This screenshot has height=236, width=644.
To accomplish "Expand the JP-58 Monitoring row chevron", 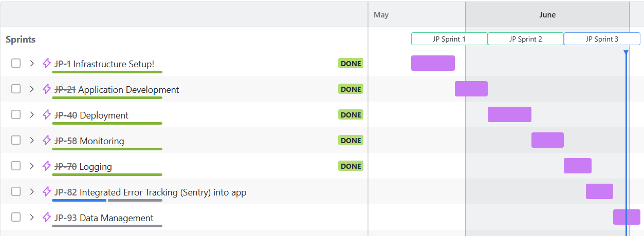I will coord(31,140).
